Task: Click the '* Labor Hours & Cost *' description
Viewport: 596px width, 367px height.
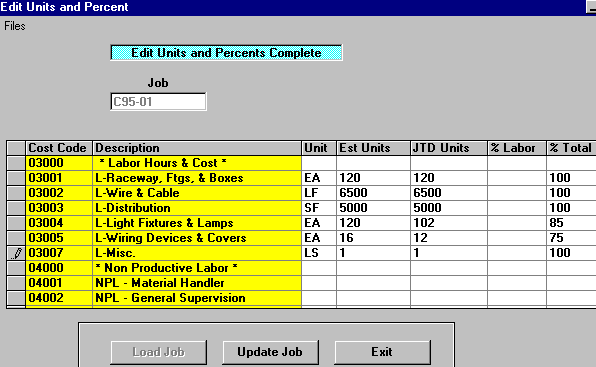Action: (197, 163)
